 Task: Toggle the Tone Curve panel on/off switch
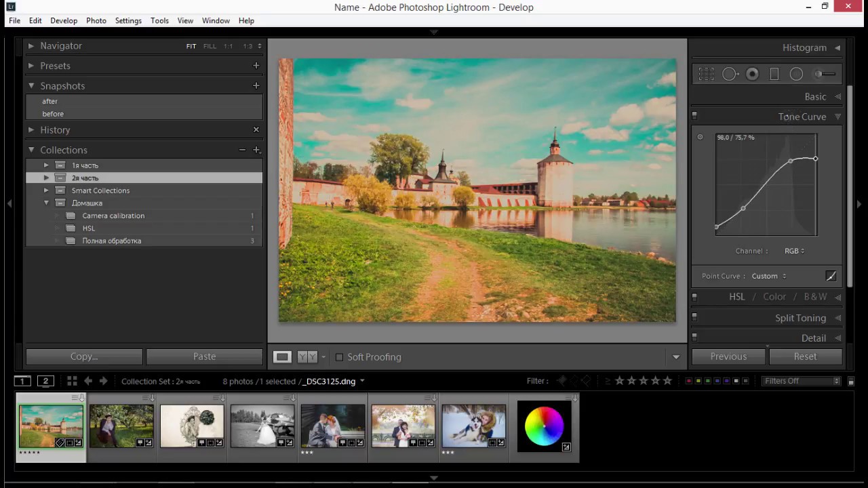click(694, 117)
